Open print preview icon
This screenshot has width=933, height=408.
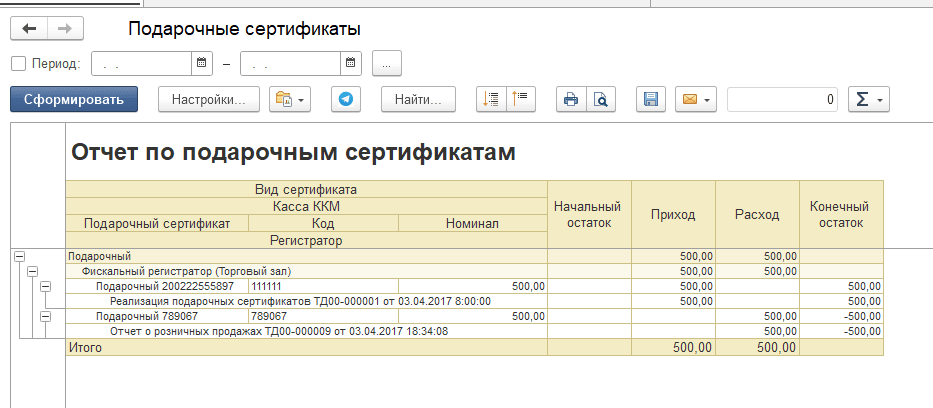coord(601,99)
